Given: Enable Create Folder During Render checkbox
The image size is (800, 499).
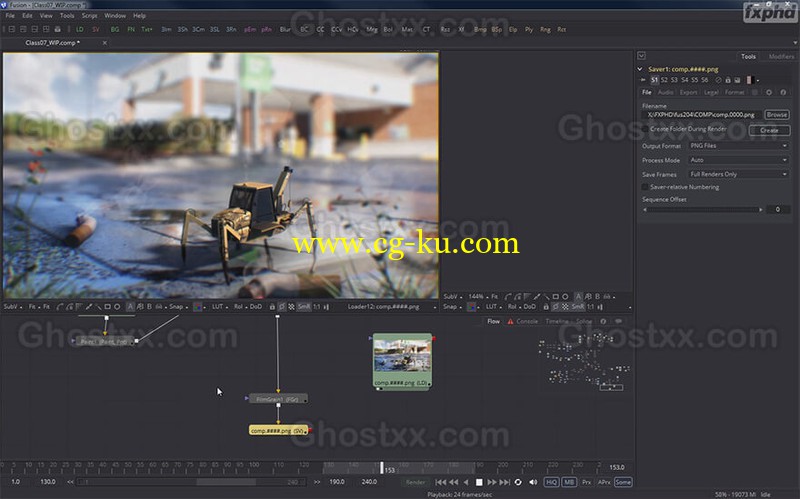Looking at the screenshot, I should (645, 129).
